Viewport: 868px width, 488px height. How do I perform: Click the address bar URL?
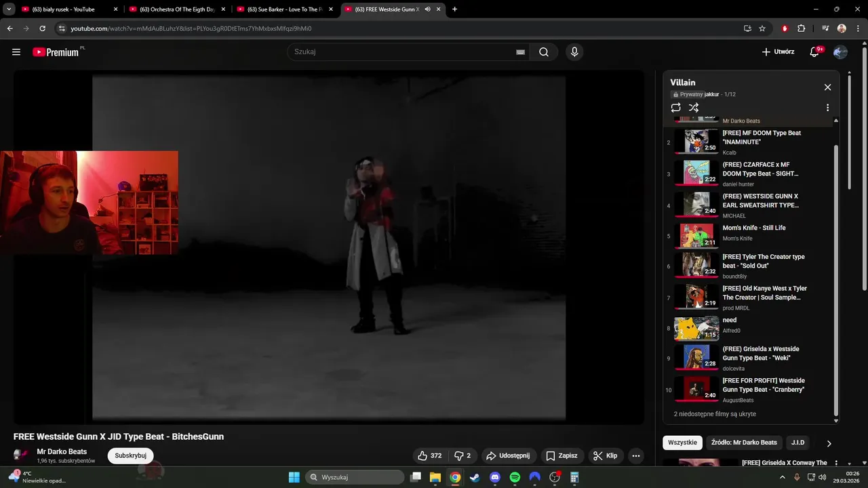point(191,28)
